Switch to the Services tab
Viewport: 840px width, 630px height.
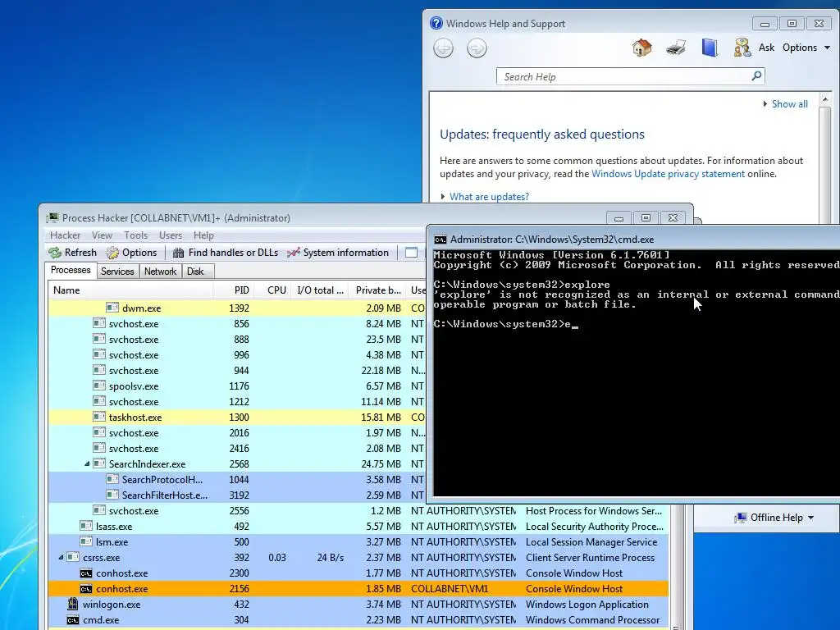(117, 271)
